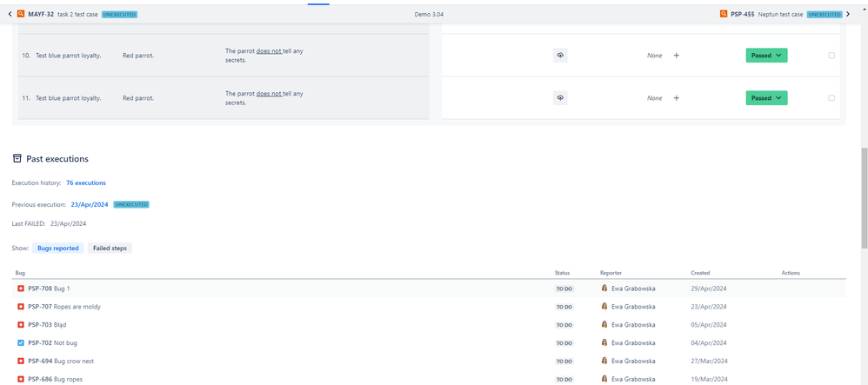
Task: Upload attachment for step 11
Action: coord(560,98)
